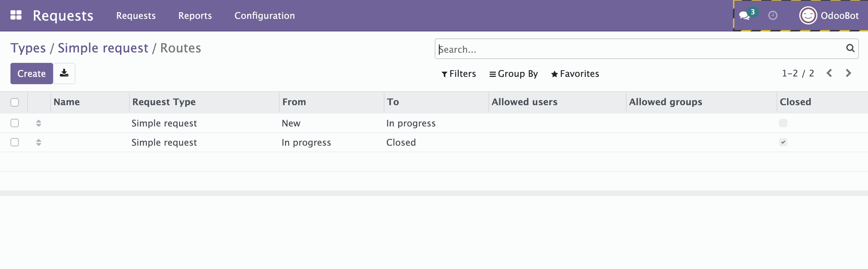This screenshot has width=868, height=269.
Task: Click the pager 1-2 / 2 counter
Action: (x=798, y=73)
